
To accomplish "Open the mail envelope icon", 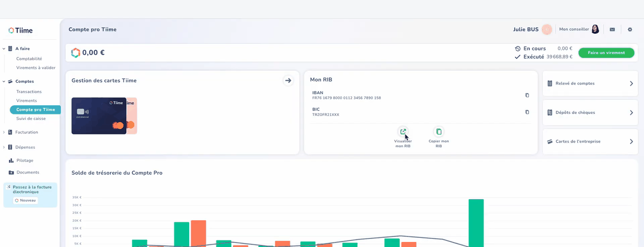I will coord(612,30).
